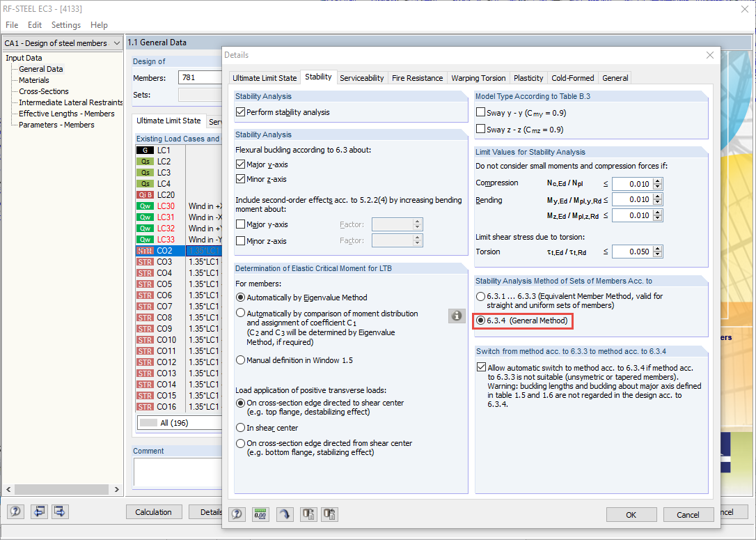Click Torsion limit value stepper
The width and height of the screenshot is (756, 540).
658,252
